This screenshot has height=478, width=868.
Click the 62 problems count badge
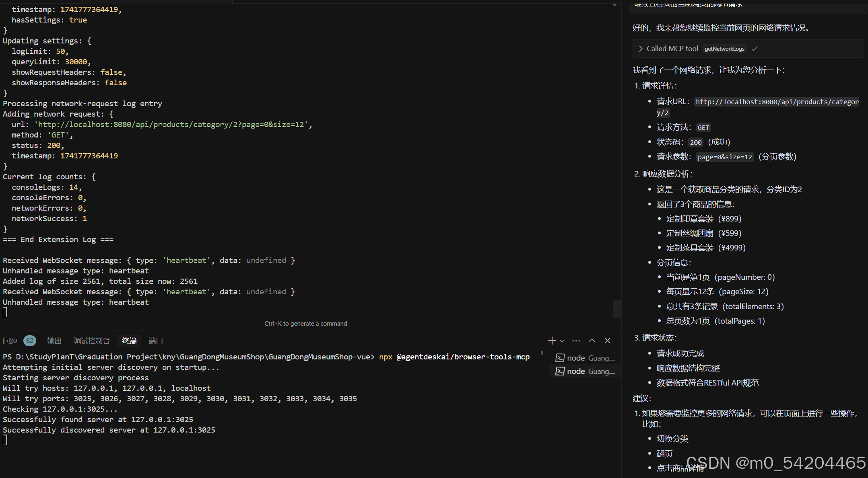[x=30, y=341]
